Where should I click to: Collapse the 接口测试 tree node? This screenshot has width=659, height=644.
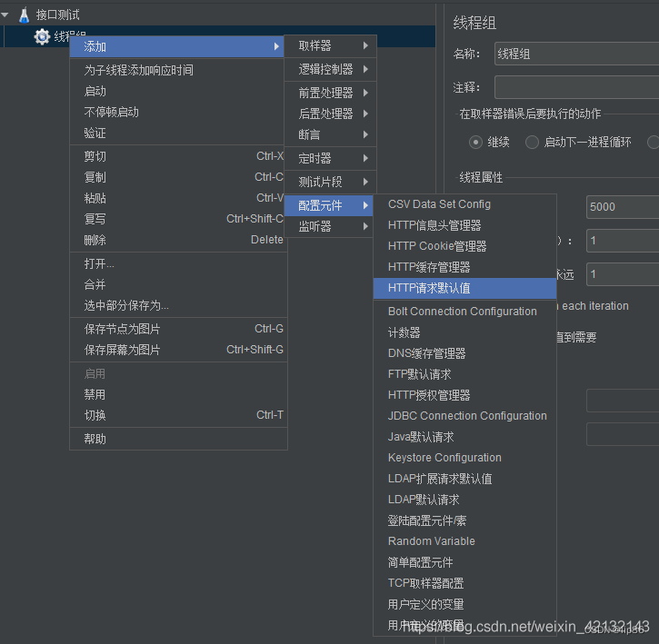5,15
